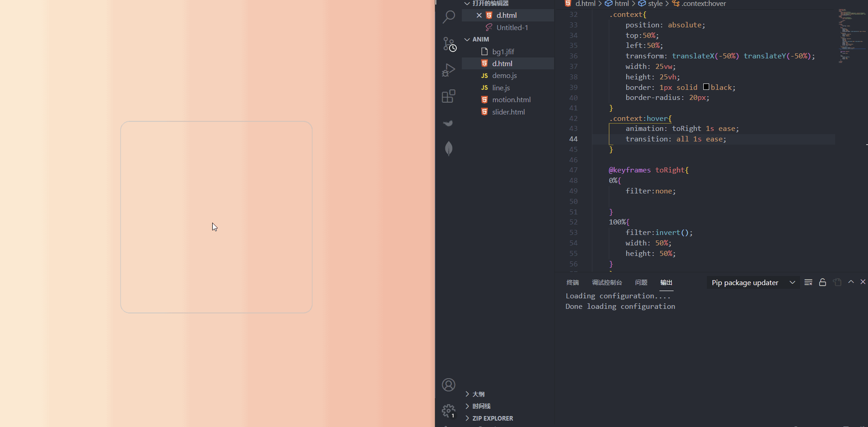Click the JS icon next to line.js
Viewport: 868px width, 427px height.
[x=485, y=88]
